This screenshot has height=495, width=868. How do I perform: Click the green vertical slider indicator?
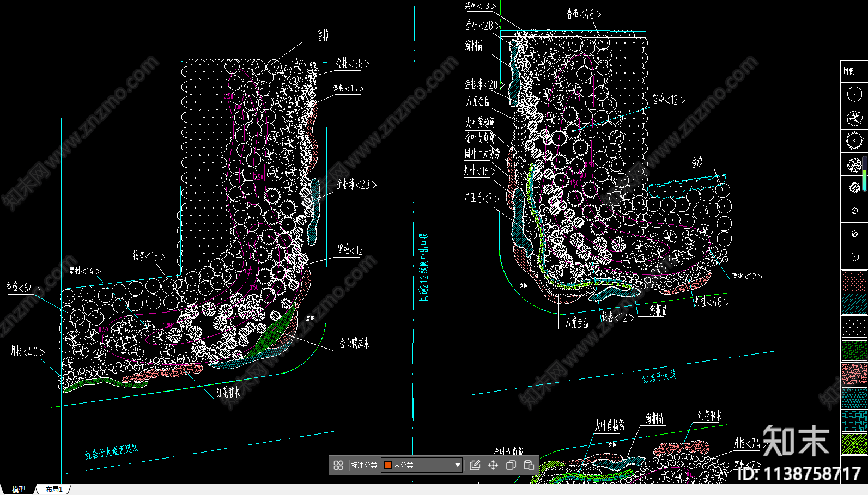pos(865,180)
